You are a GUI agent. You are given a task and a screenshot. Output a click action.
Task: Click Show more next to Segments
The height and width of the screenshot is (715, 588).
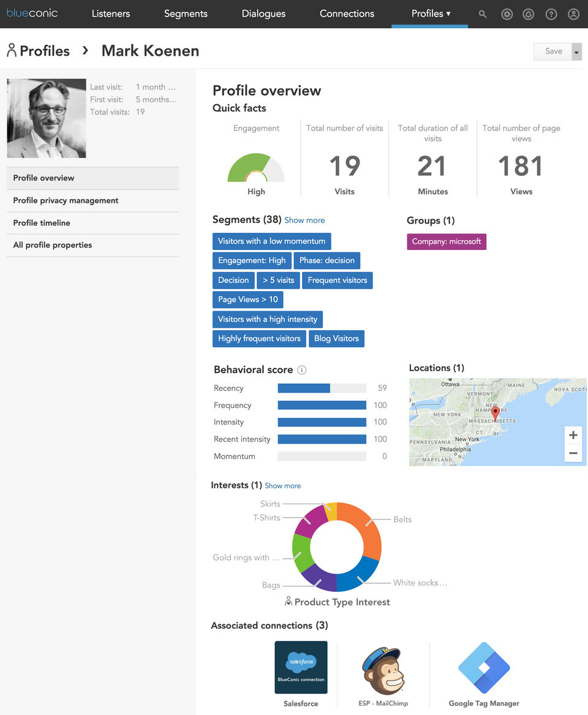coord(304,220)
